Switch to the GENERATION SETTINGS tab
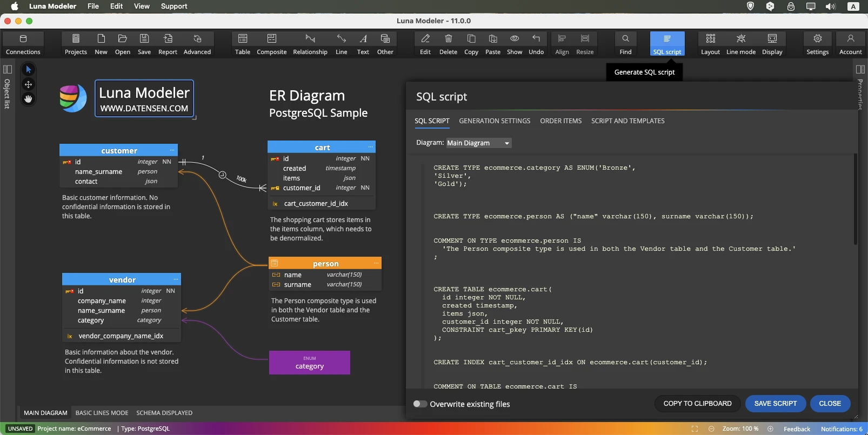Image resolution: width=868 pixels, height=435 pixels. tap(495, 121)
